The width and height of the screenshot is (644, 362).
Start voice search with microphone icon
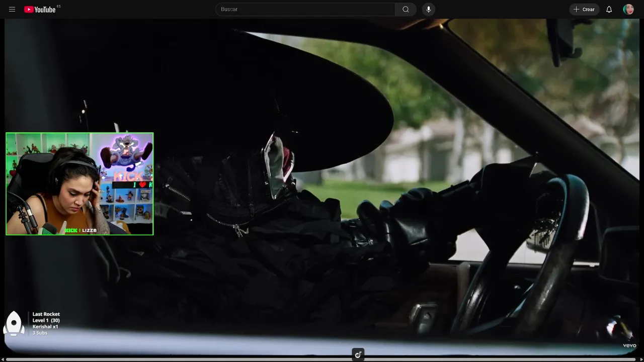click(x=429, y=10)
